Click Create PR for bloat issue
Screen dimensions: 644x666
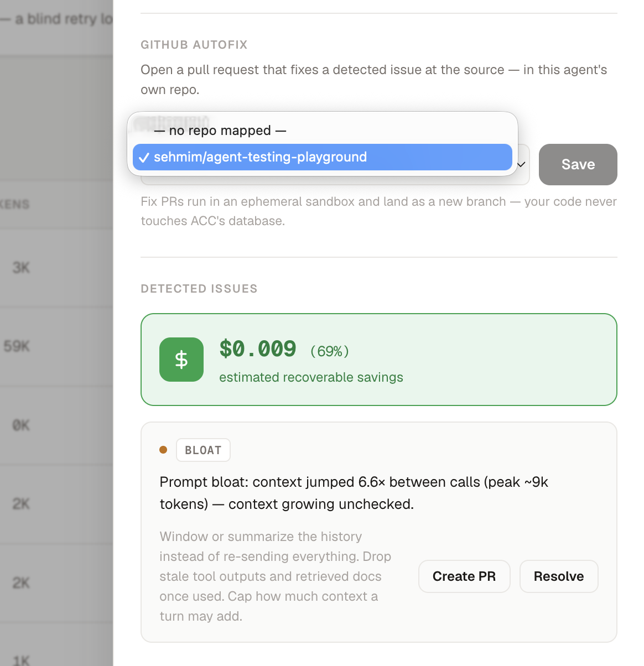[x=464, y=576]
